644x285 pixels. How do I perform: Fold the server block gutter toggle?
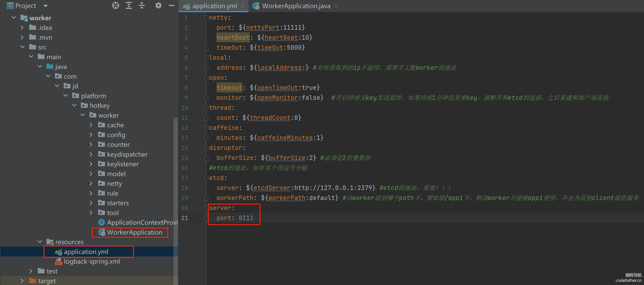(x=206, y=208)
